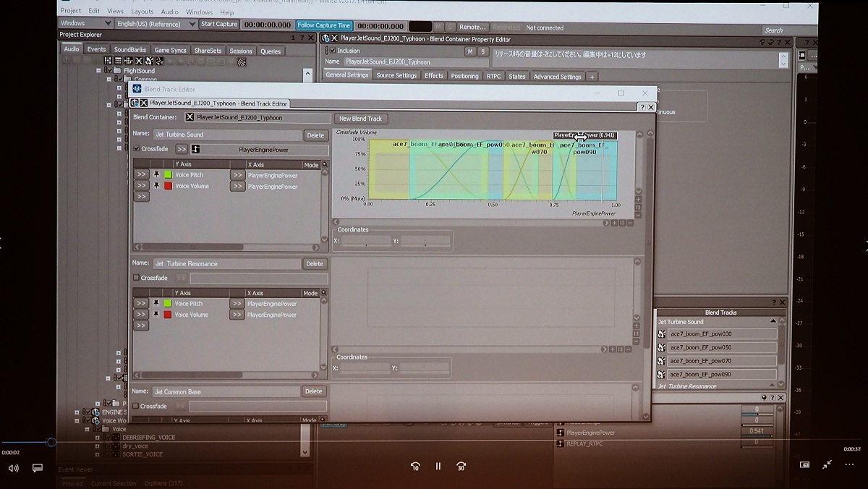Click the RTPC game parameter icon beside Crossfade PlayerEnginePower

(195, 150)
